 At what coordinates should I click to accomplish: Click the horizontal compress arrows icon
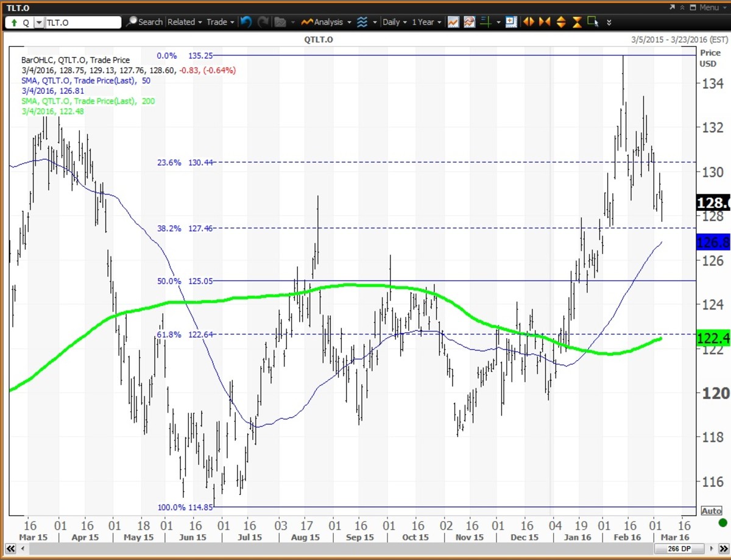(544, 22)
